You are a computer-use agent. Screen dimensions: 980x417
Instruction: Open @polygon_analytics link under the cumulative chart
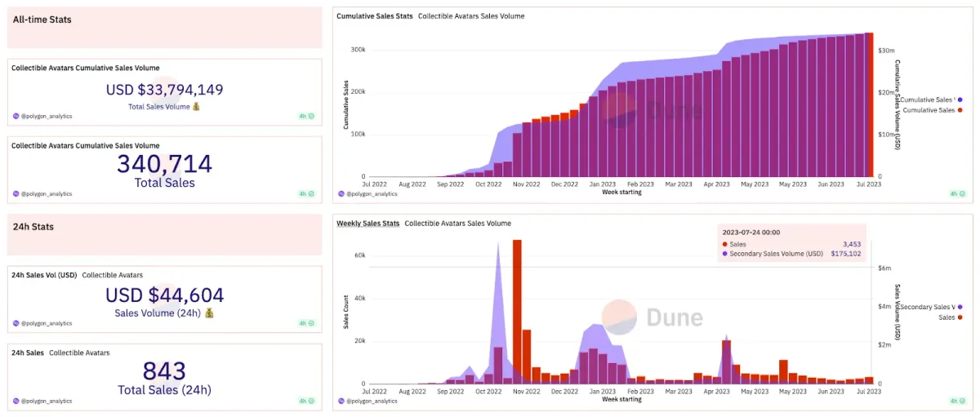372,194
